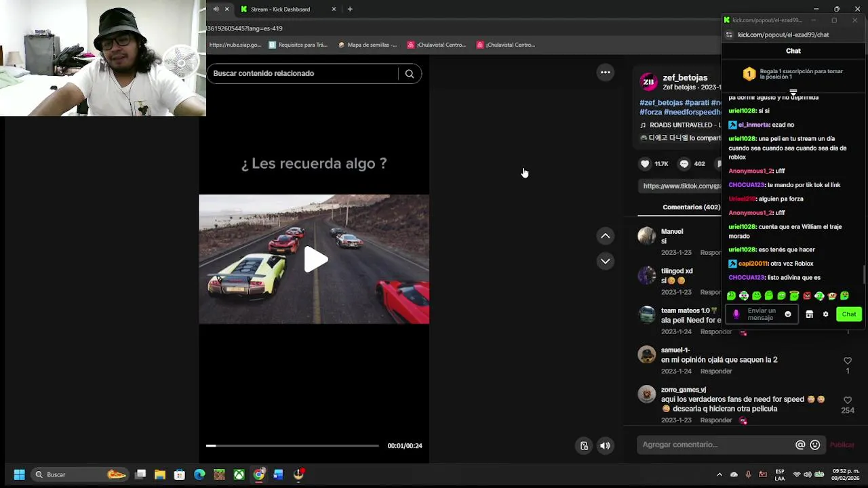Click the gift subscription position 1 badge

pyautogui.click(x=749, y=74)
